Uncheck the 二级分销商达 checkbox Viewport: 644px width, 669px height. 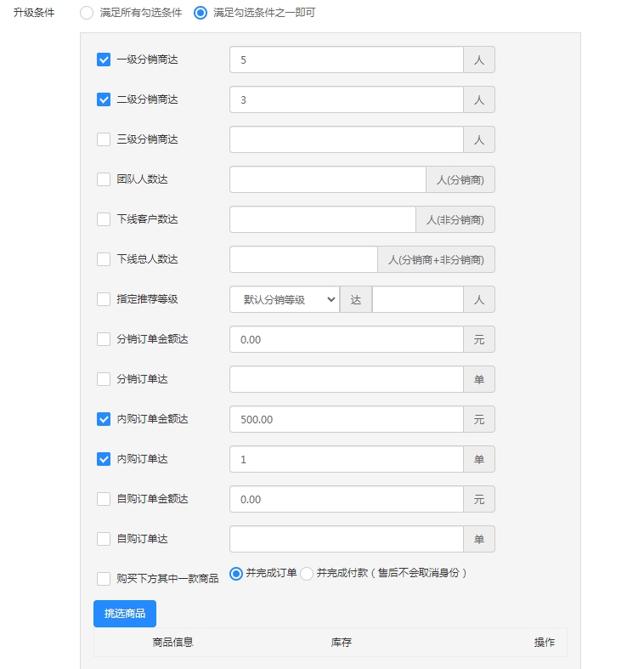tap(104, 99)
